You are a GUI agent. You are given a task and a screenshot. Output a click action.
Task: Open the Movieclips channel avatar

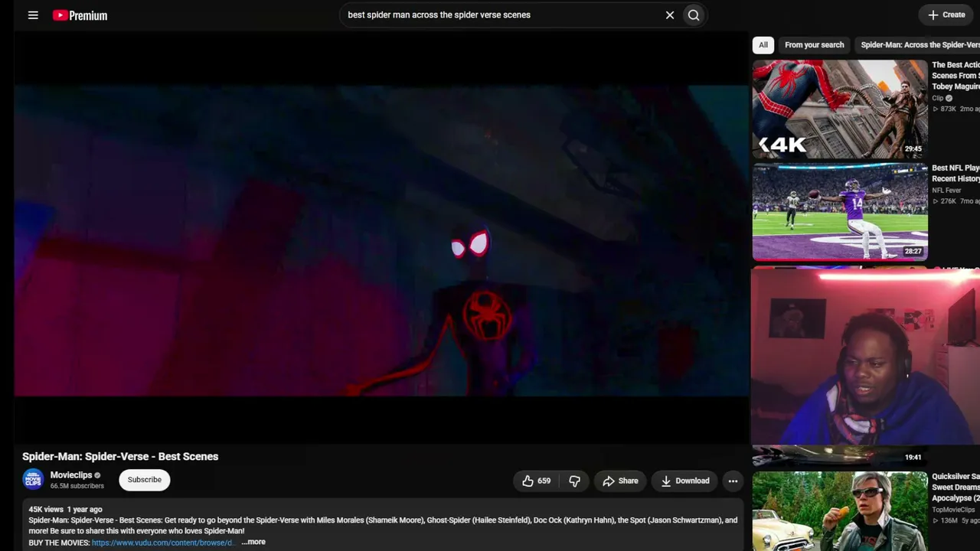(x=33, y=480)
